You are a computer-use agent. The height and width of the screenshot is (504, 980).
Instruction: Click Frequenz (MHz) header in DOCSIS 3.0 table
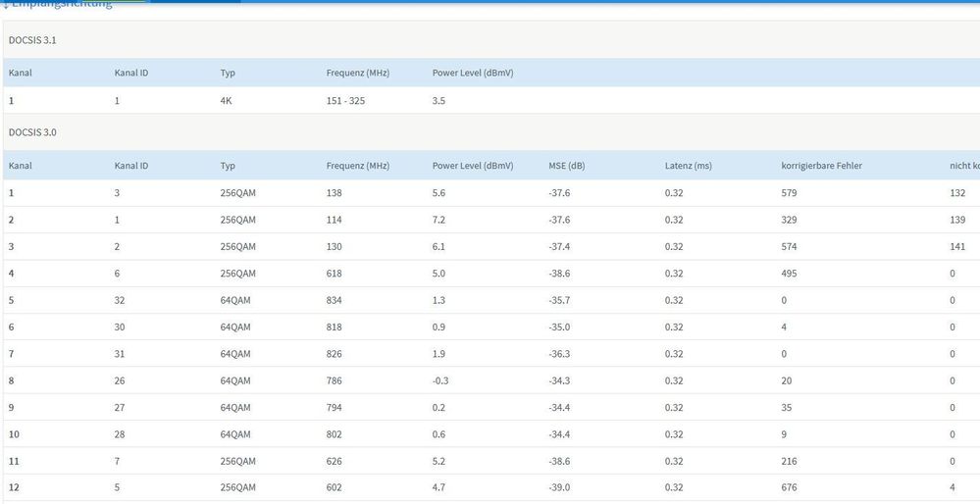357,166
